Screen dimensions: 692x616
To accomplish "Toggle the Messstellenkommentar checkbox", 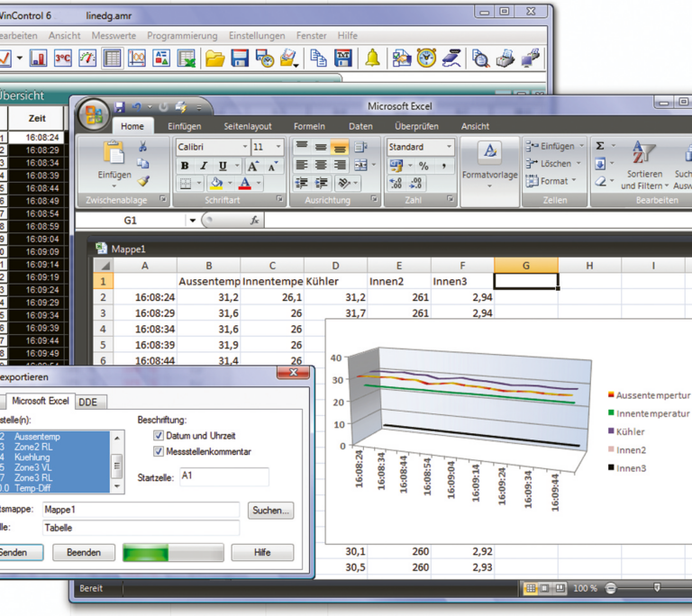I will pos(159,451).
